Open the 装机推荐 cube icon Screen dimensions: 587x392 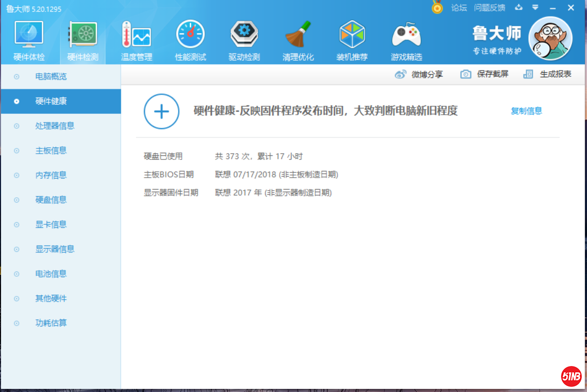pos(352,35)
